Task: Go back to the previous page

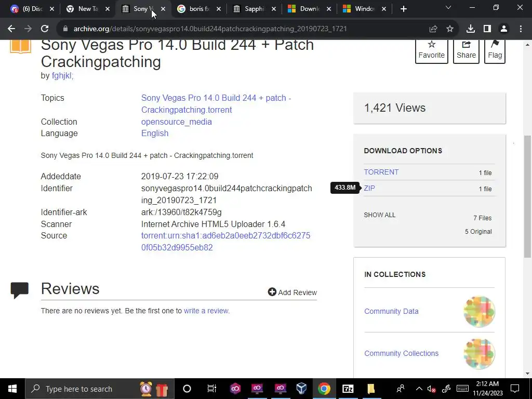Action: coord(11,29)
